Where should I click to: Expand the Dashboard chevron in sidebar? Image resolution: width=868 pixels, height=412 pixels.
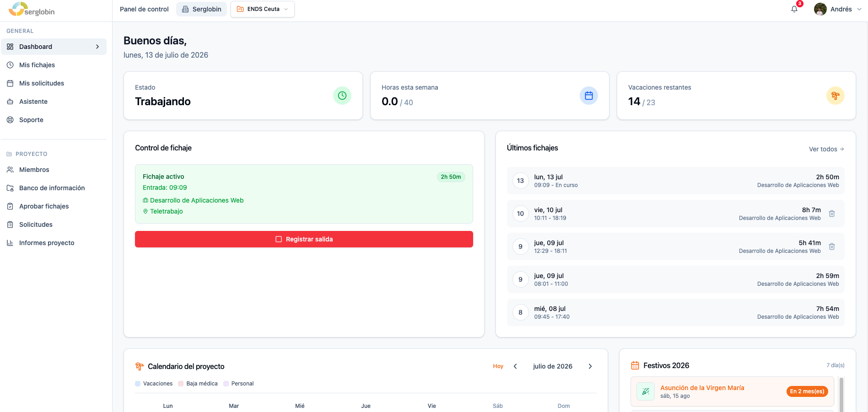coord(97,47)
